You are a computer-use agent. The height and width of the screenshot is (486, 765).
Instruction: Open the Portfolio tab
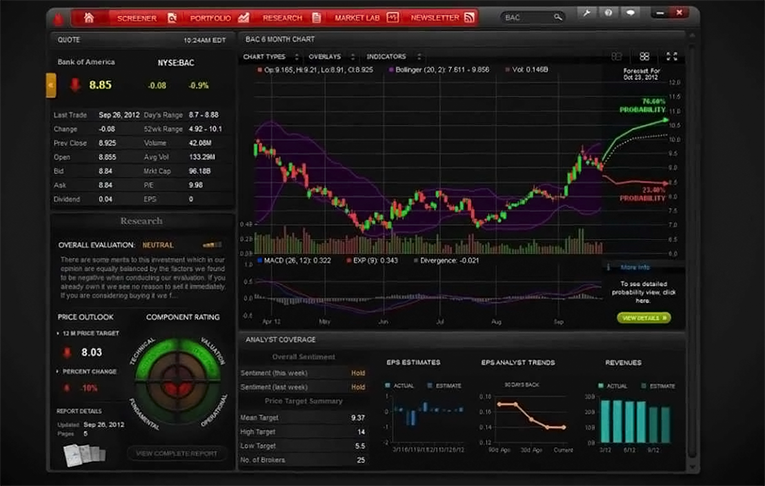[210, 18]
